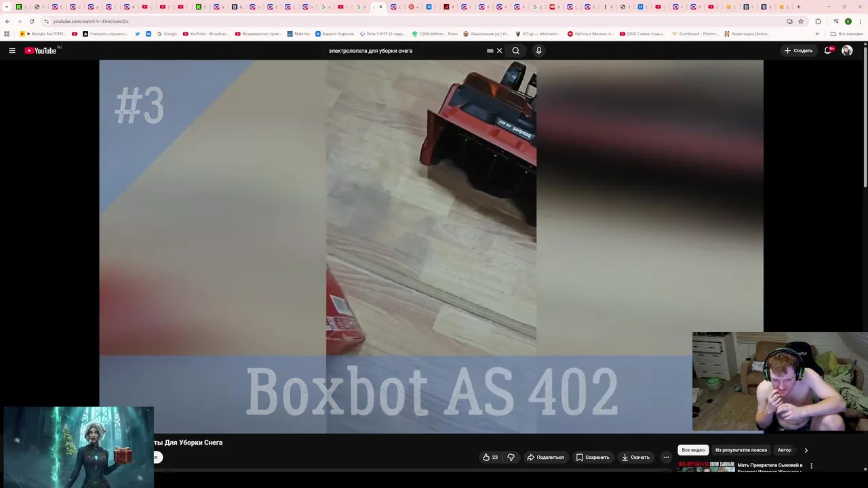Open the Шашлычник.ру bookmark

click(486, 33)
